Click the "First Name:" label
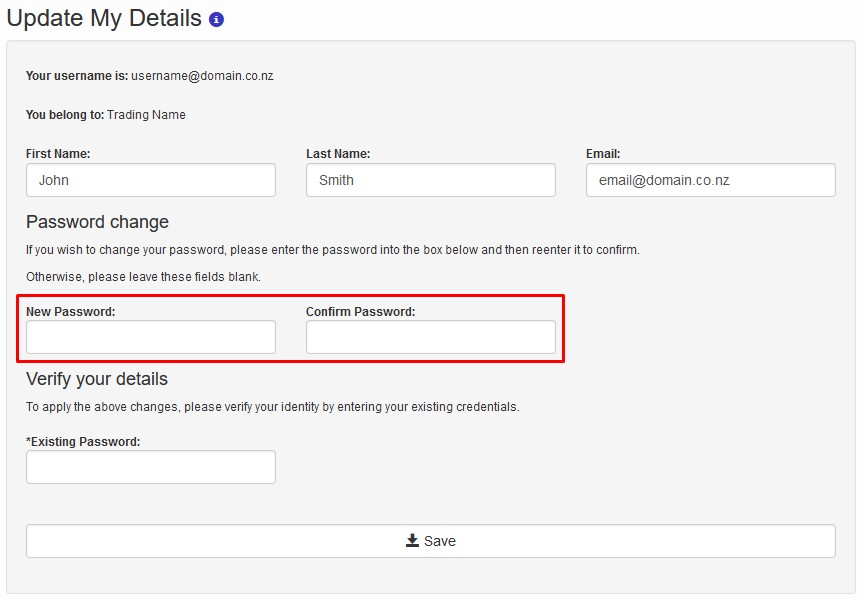 coord(58,154)
